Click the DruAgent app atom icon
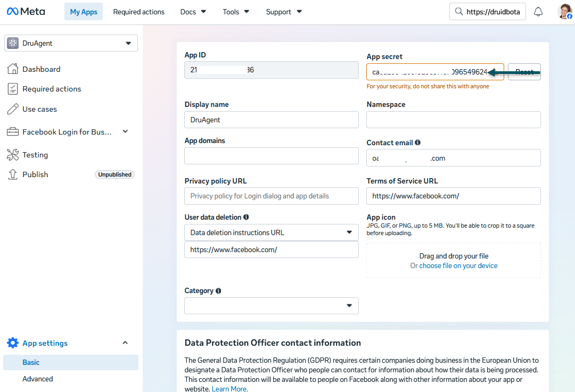The height and width of the screenshot is (392, 575). coord(13,43)
